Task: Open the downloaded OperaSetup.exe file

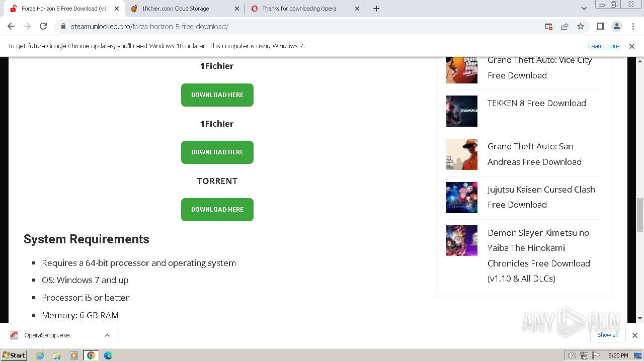Action: [47, 335]
